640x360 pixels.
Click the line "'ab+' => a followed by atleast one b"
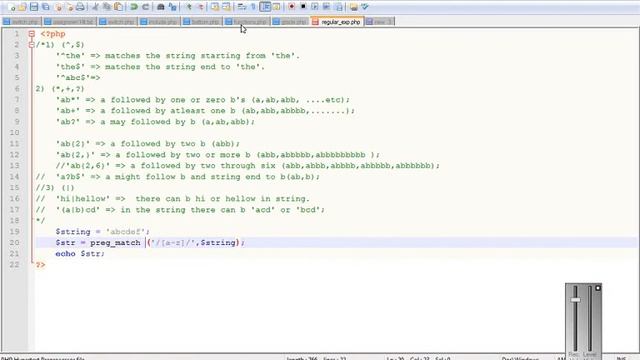tap(205, 111)
